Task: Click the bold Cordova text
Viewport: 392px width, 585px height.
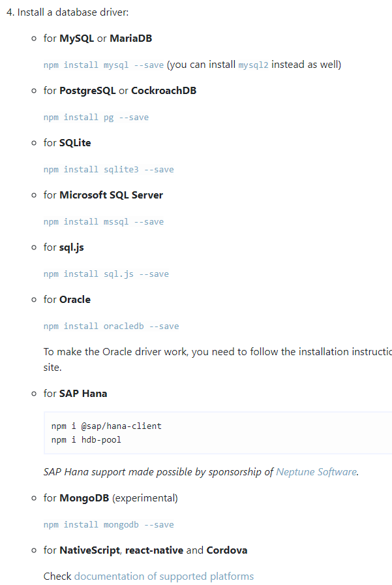Action: tap(227, 550)
